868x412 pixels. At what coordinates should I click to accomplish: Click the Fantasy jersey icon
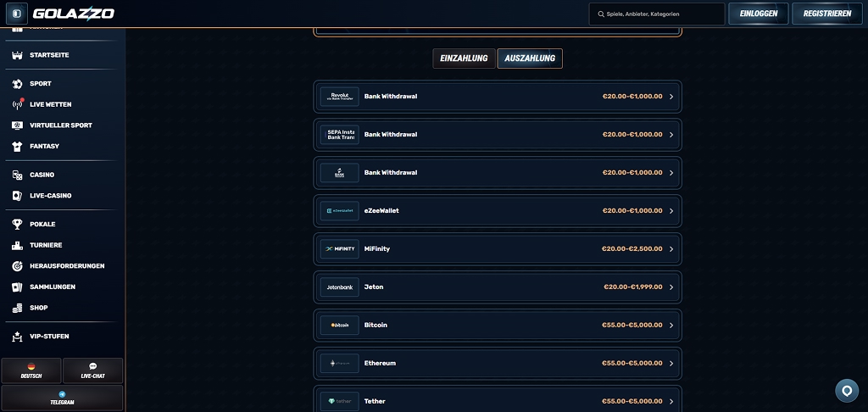point(17,147)
